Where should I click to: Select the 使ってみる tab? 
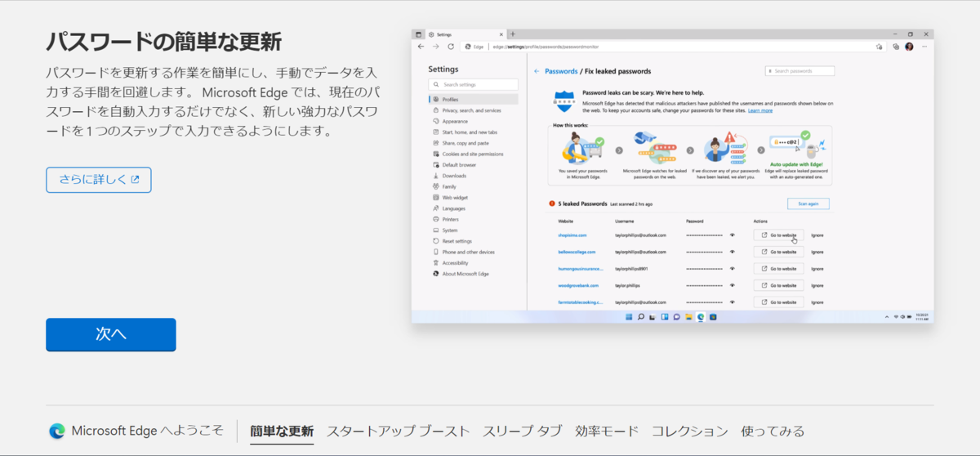[x=773, y=431]
